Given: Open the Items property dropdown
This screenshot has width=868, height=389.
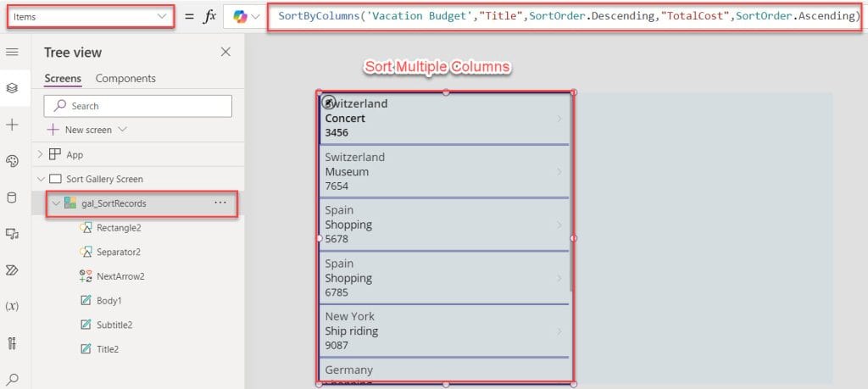Looking at the screenshot, I should [x=90, y=17].
